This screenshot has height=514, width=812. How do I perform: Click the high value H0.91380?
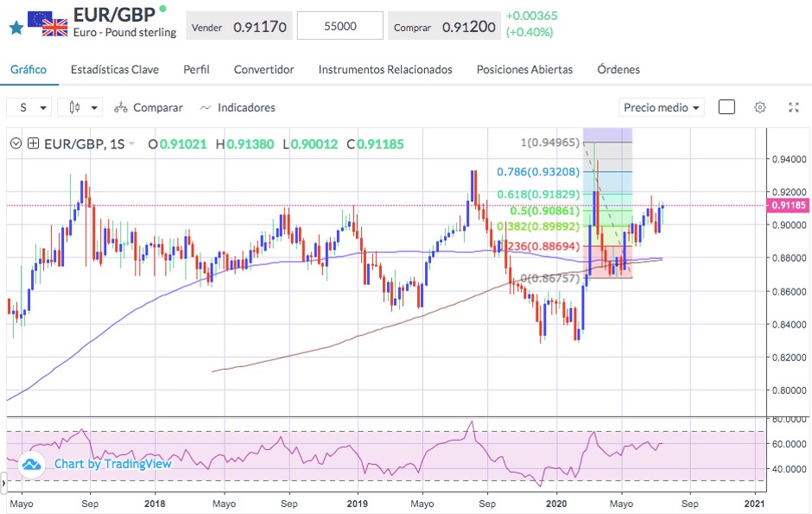[244, 144]
